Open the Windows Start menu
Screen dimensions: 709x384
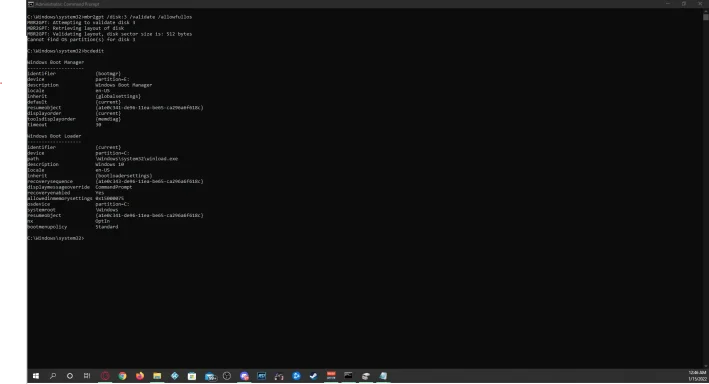coord(36,376)
